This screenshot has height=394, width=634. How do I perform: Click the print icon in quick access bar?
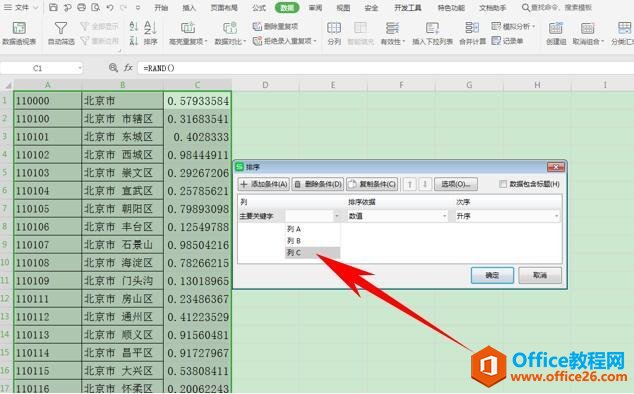coord(81,7)
